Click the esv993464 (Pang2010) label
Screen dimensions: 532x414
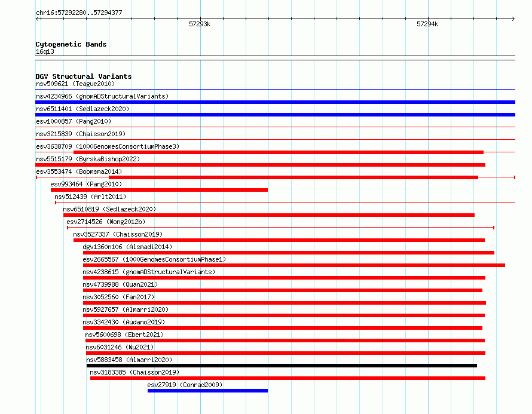pos(86,184)
